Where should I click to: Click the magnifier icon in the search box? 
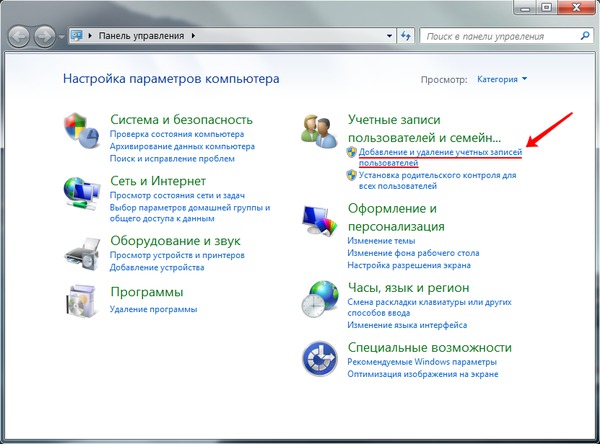point(585,36)
